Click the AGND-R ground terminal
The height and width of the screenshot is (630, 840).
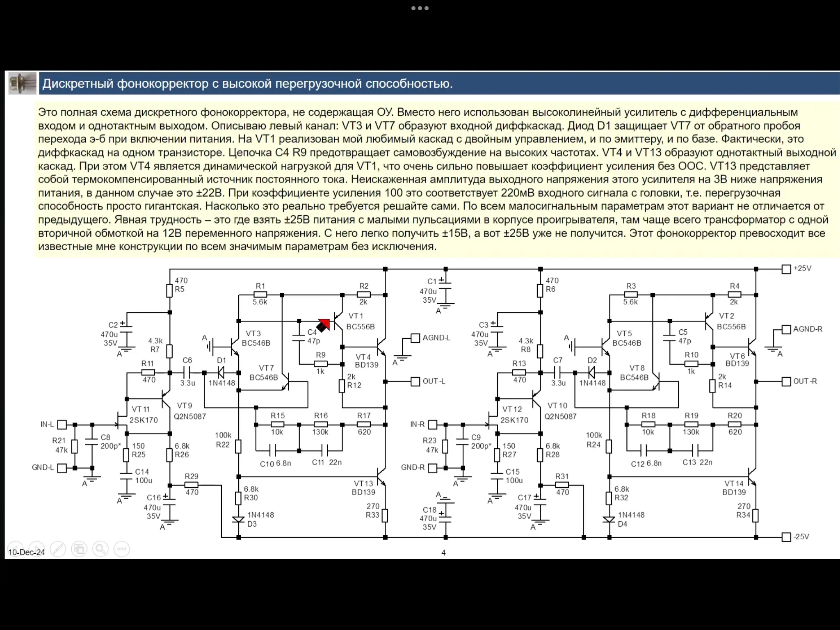(786, 329)
